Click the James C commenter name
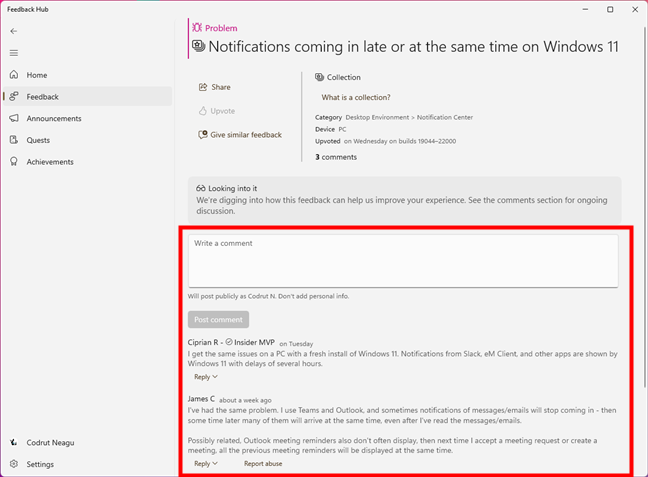The image size is (648, 477). tap(201, 399)
